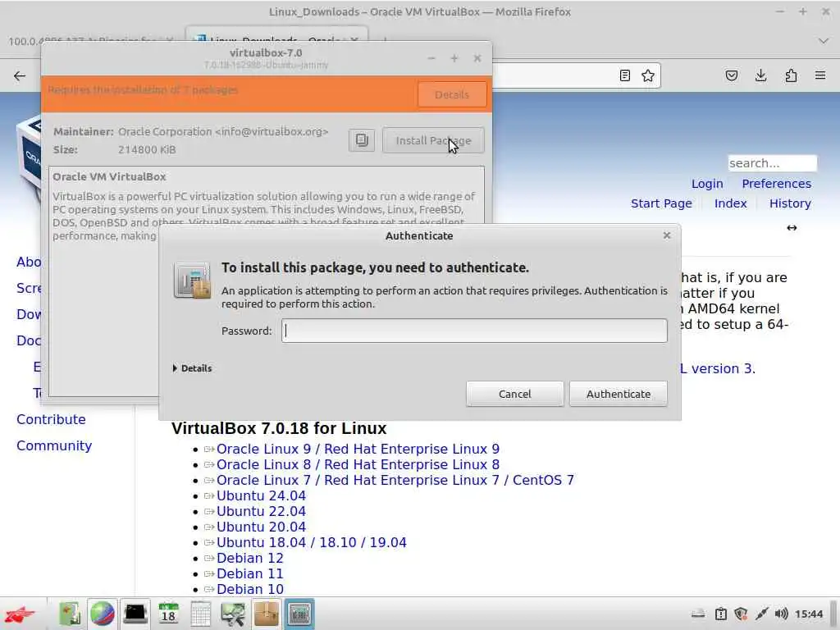Viewport: 840px width, 630px height.
Task: Bookmark this page with star icon
Action: pyautogui.click(x=648, y=75)
